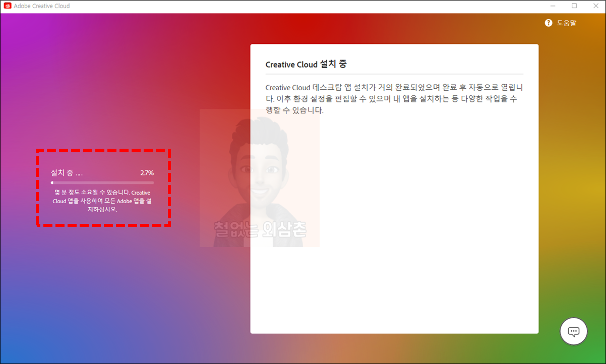Open the 도움말 help link

tap(566, 23)
